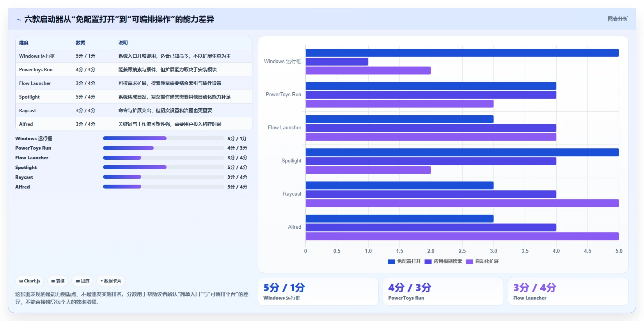The width and height of the screenshot is (644, 321).
Task: Click the PowerToys Run progress bar
Action: [163, 148]
